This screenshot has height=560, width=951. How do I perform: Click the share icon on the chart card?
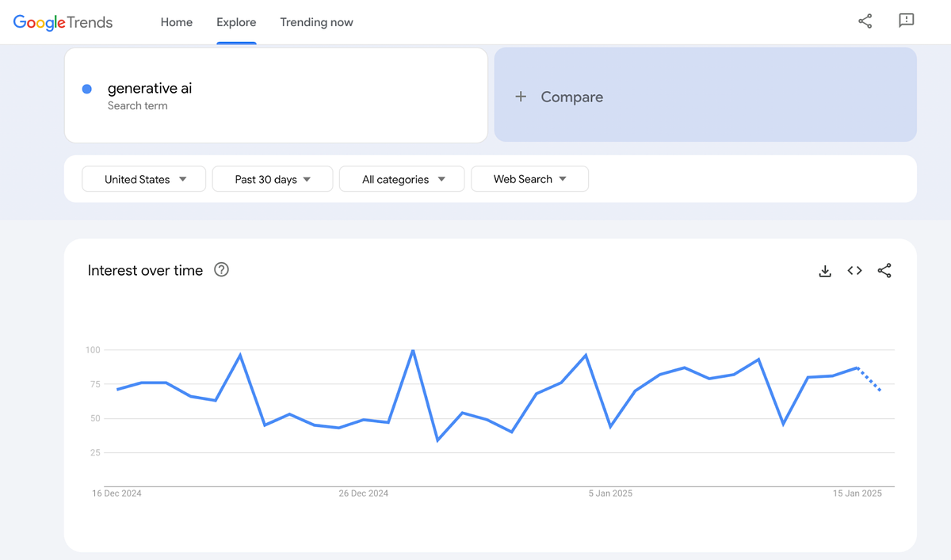pos(884,271)
